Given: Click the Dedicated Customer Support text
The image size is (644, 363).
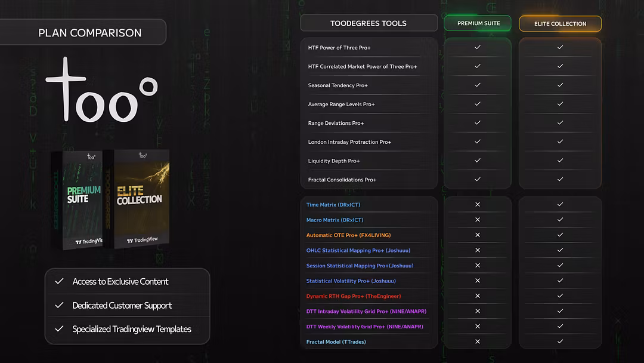Looking at the screenshot, I should [122, 306].
